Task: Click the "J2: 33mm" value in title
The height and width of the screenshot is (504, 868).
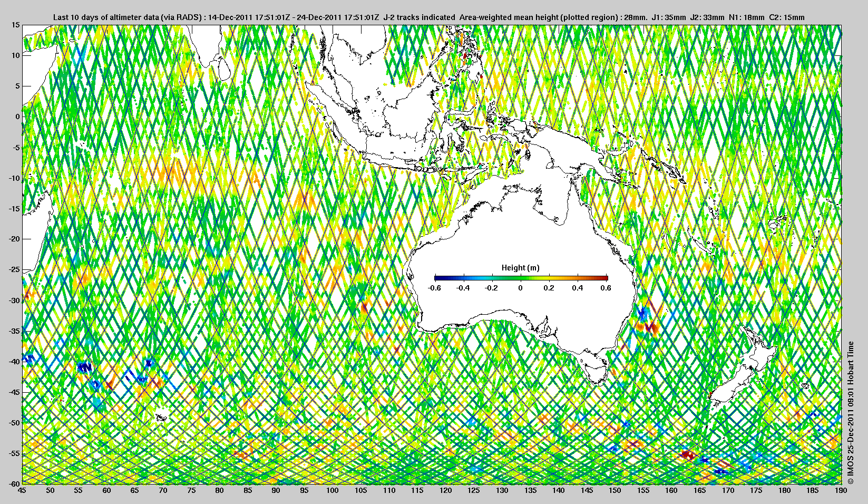Action: point(708,17)
